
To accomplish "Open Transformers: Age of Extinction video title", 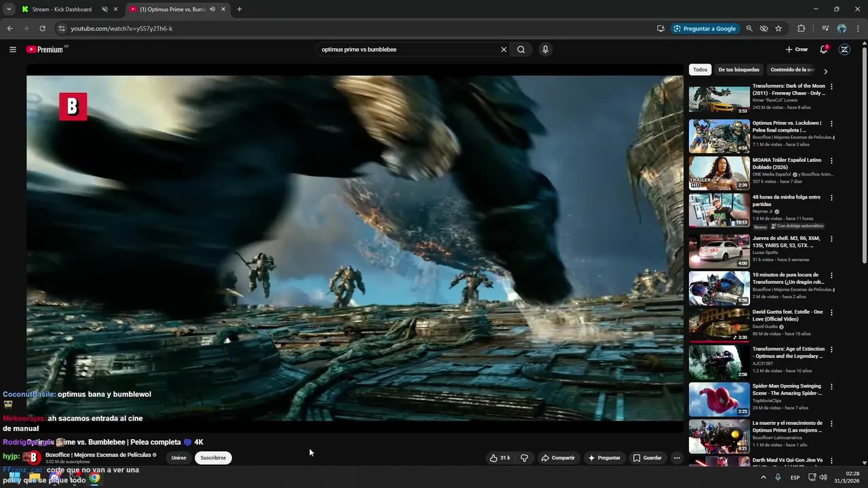I will pyautogui.click(x=788, y=352).
